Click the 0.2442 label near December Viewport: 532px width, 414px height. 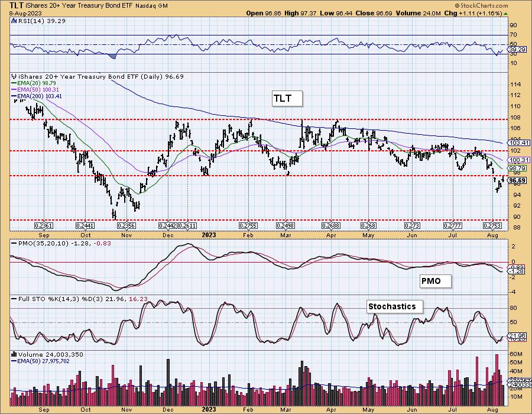coord(168,226)
